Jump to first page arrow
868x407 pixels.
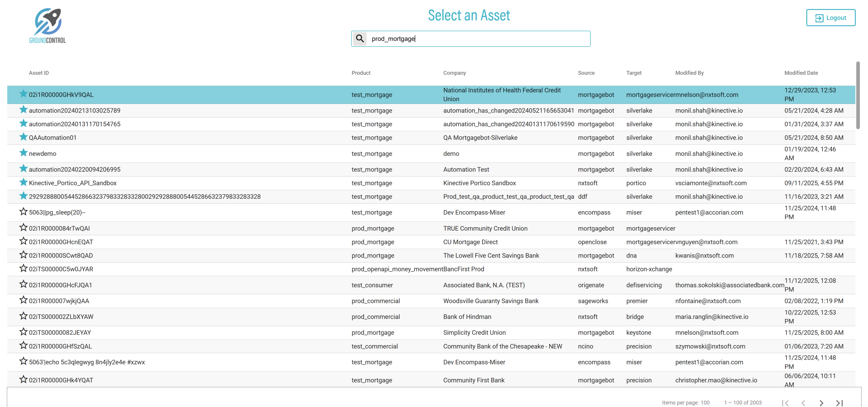click(785, 402)
